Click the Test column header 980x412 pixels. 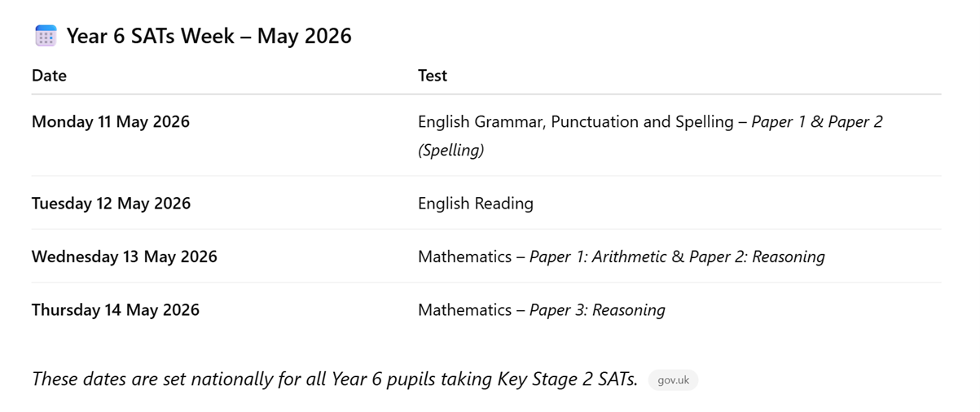(x=433, y=76)
